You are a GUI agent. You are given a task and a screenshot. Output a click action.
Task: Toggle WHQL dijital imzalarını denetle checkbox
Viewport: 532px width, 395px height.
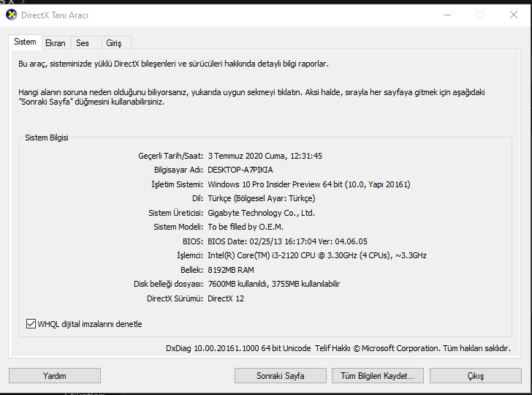[31, 323]
